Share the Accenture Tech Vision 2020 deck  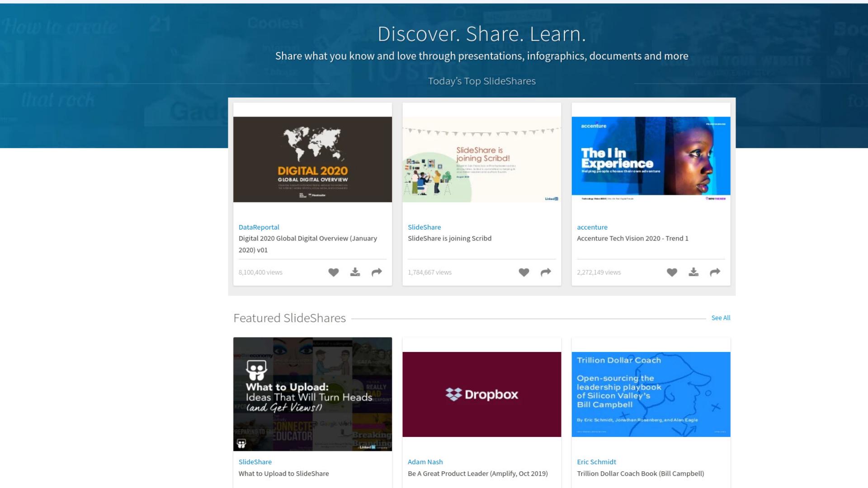[x=715, y=272]
